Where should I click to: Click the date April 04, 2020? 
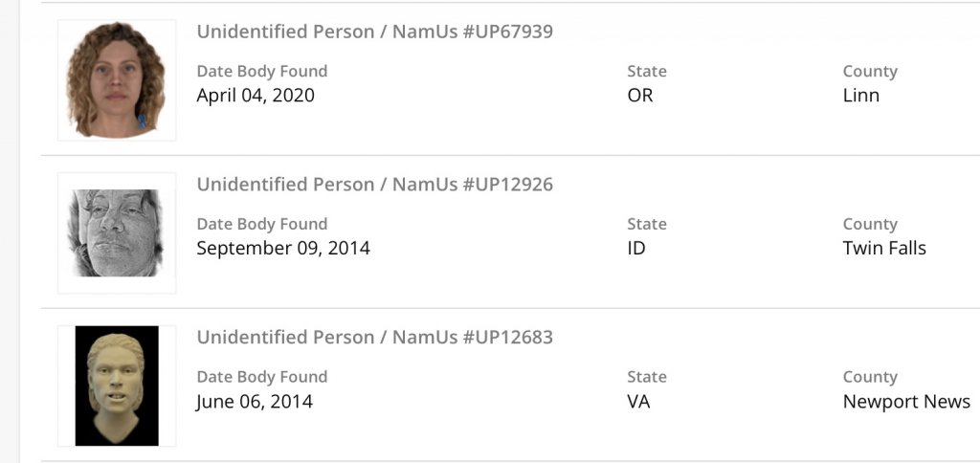[256, 96]
